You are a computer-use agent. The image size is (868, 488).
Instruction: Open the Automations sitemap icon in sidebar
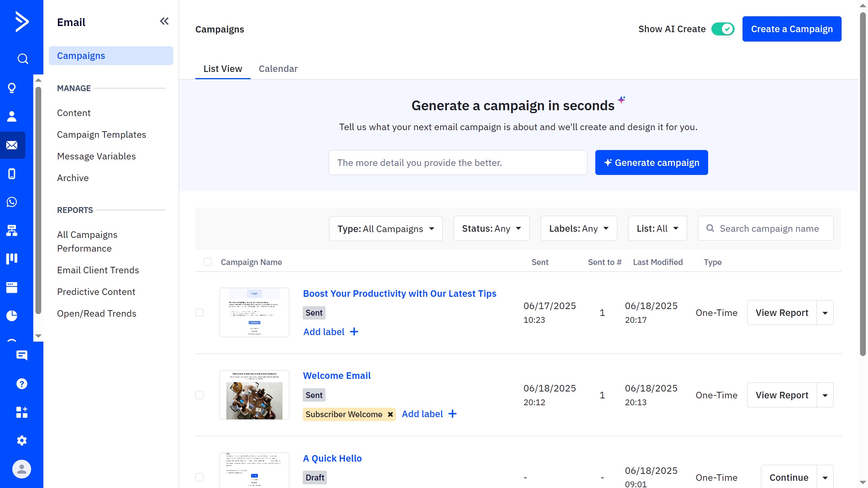(12, 231)
